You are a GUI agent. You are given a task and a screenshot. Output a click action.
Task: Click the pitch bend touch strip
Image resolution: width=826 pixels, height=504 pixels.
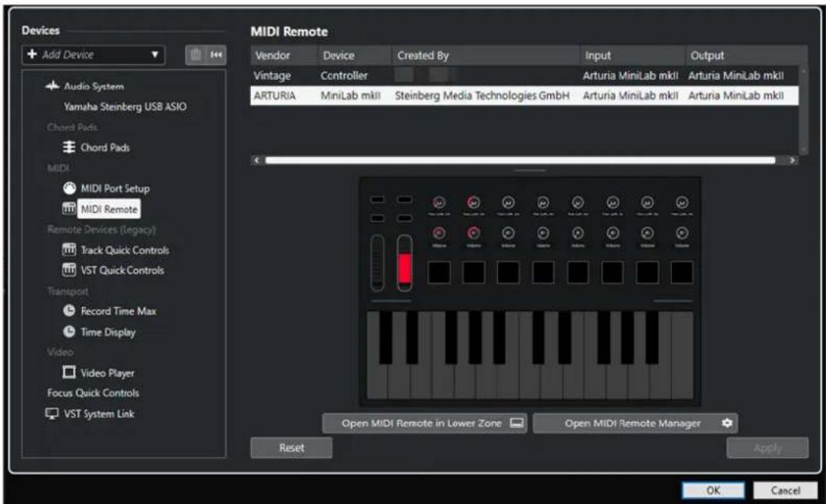pyautogui.click(x=377, y=263)
